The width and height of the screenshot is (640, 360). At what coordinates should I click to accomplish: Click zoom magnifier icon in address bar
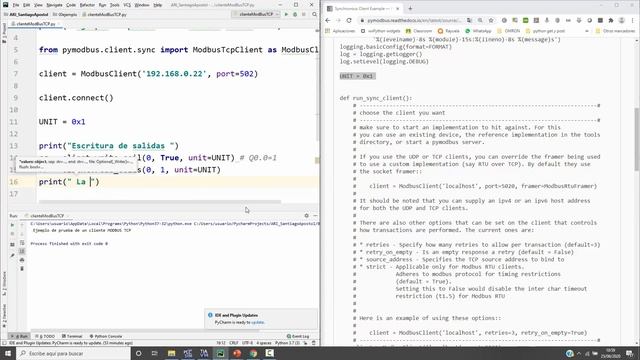pos(480,20)
